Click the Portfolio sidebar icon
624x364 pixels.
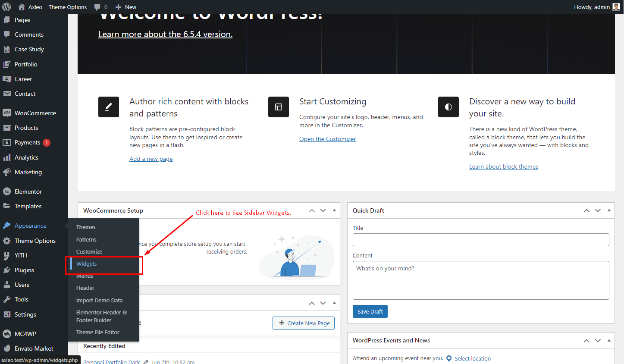(x=7, y=64)
